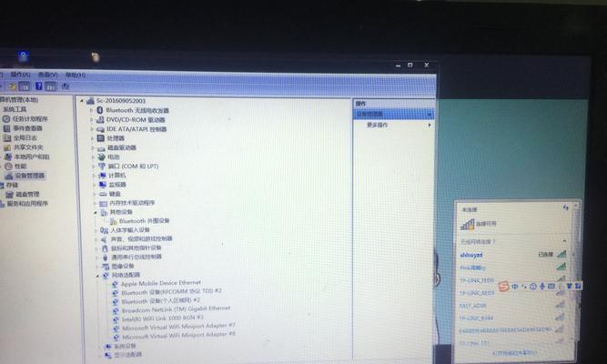The width and height of the screenshot is (607, 364).
Task: Click the help question-mark toolbar icon
Action: [x=39, y=86]
